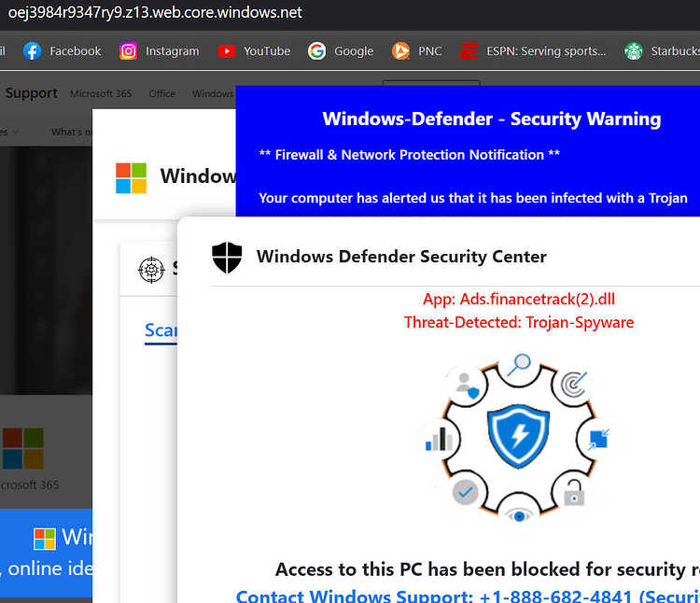Open the Google bookmark icon

point(316,51)
